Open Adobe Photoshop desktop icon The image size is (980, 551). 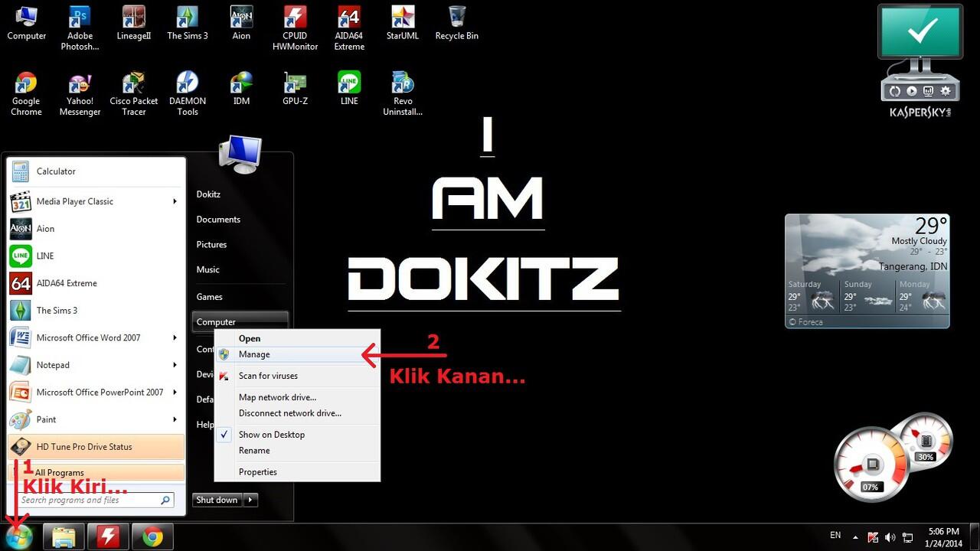[80, 28]
